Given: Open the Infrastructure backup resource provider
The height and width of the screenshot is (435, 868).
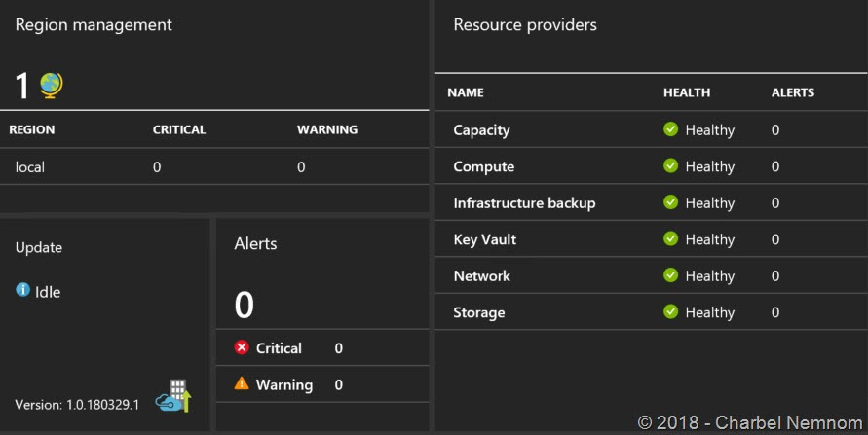Looking at the screenshot, I should [x=524, y=203].
